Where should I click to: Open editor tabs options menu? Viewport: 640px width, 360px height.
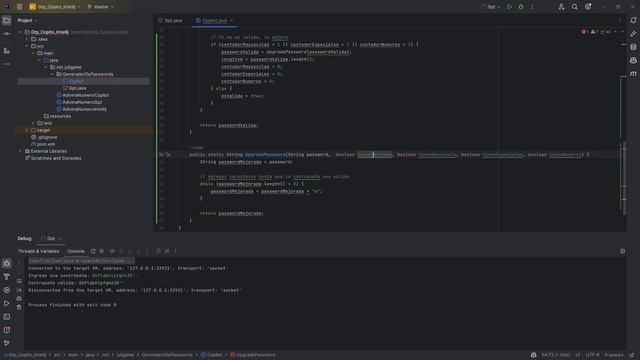(x=620, y=20)
